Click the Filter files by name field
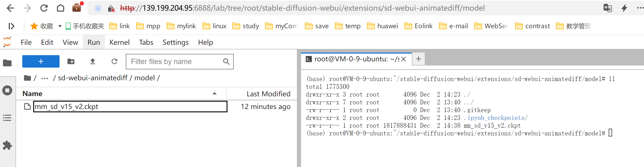Image resolution: width=644 pixels, height=167 pixels. click(x=176, y=62)
